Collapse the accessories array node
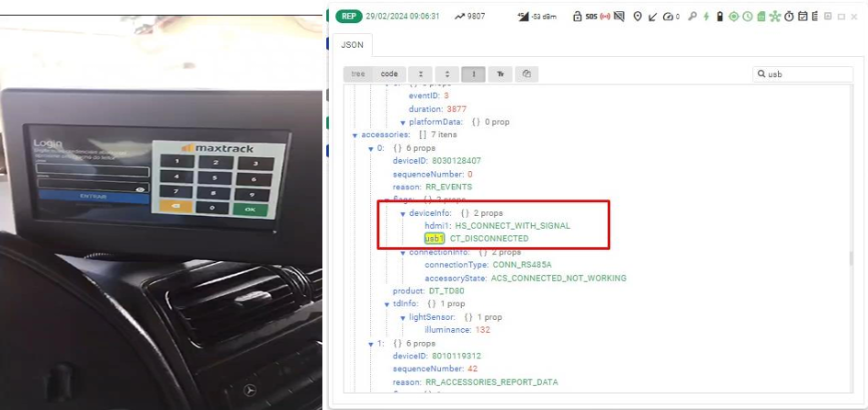This screenshot has width=868, height=410. click(355, 135)
